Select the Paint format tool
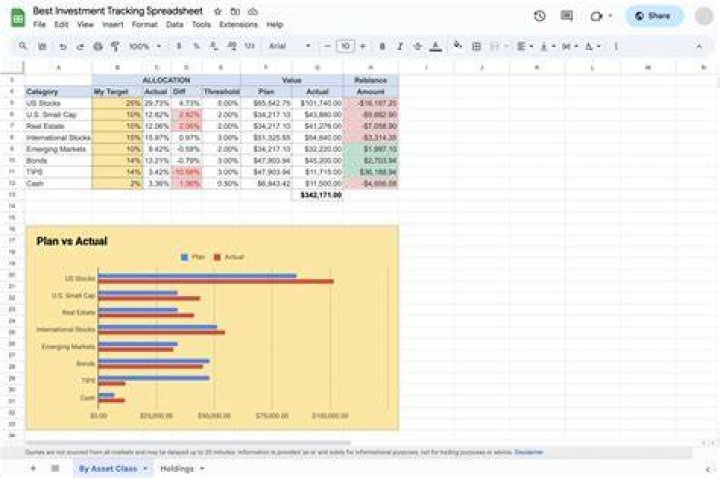This screenshot has width=720, height=478. [x=115, y=46]
